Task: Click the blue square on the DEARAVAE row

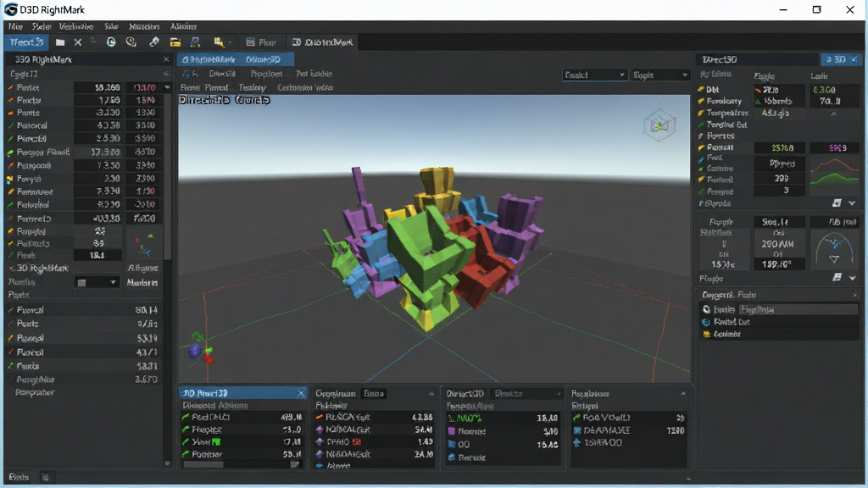Action: click(576, 430)
